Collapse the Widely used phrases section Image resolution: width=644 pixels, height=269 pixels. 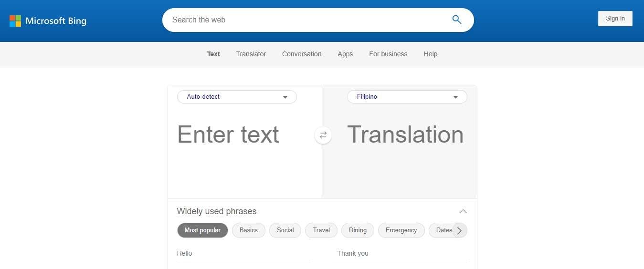point(463,211)
